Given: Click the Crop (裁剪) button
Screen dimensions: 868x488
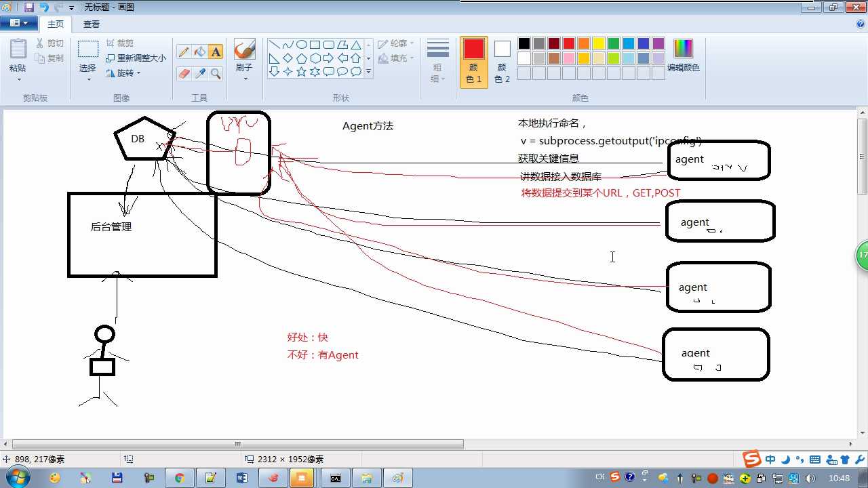Looking at the screenshot, I should click(119, 43).
